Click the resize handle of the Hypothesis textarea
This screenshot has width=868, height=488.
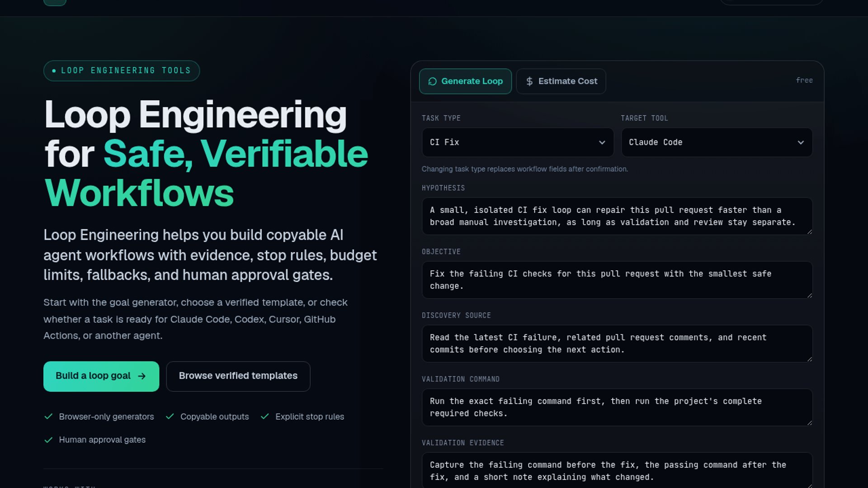[809, 231]
